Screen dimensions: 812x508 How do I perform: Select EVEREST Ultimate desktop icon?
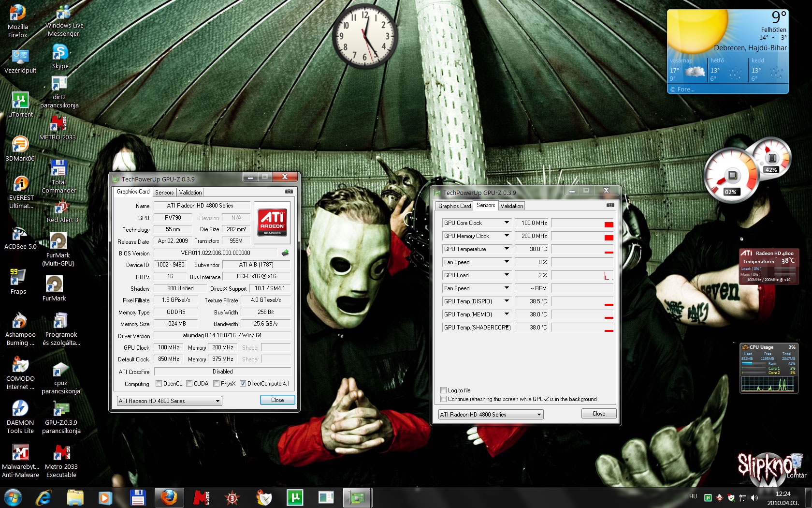pyautogui.click(x=21, y=192)
